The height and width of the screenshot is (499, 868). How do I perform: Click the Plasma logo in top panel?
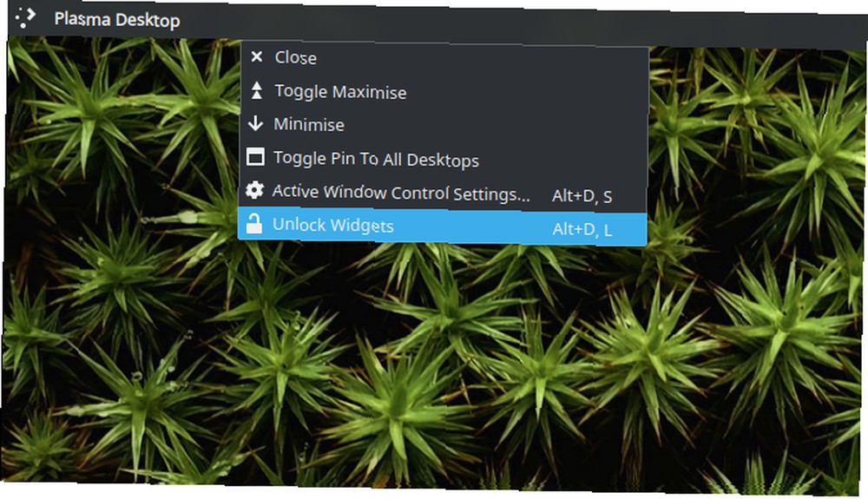tap(25, 17)
